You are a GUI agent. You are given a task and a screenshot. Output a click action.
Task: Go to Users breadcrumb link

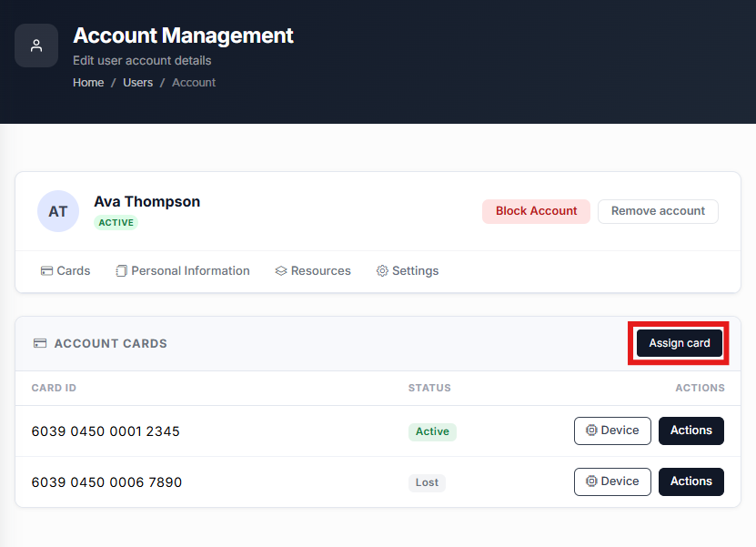click(x=138, y=83)
